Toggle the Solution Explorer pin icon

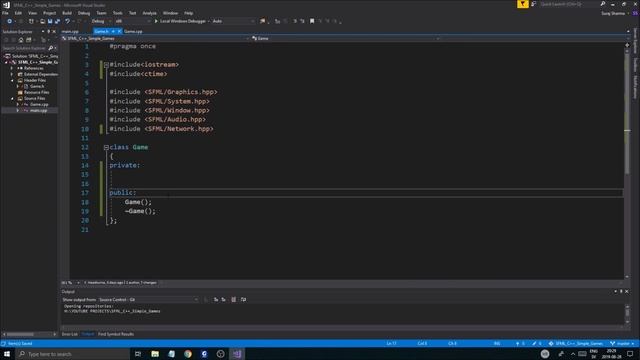coord(49,31)
